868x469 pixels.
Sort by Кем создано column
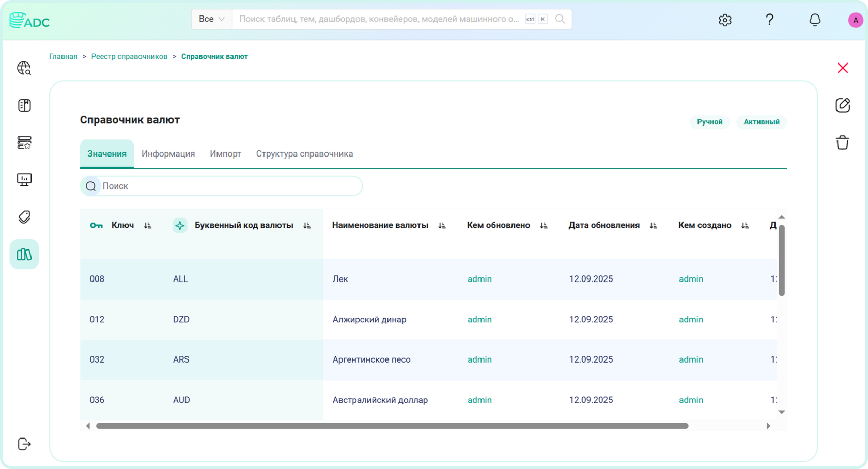(745, 226)
